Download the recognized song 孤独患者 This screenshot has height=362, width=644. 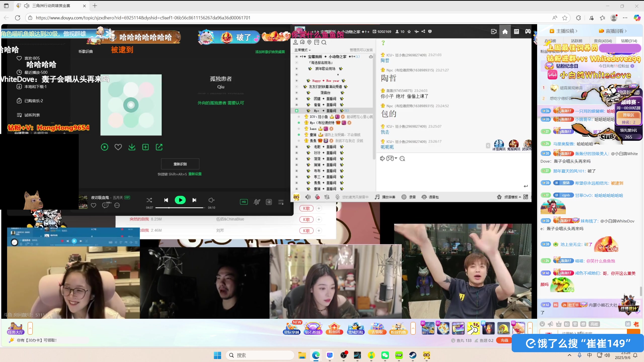tap(132, 147)
